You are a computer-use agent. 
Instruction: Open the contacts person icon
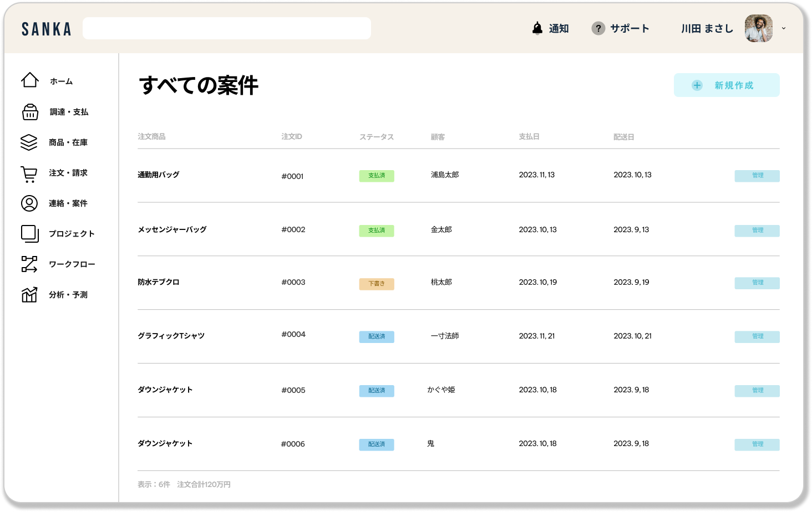29,203
